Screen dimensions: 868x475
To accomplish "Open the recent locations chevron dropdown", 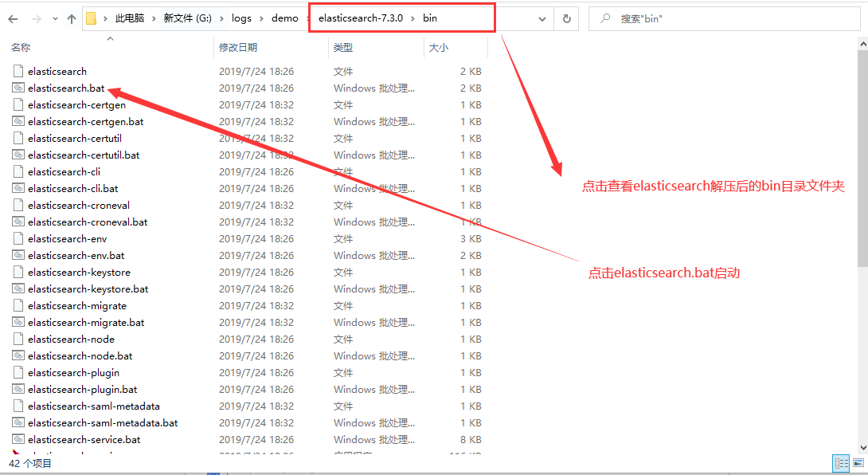I will pos(53,18).
